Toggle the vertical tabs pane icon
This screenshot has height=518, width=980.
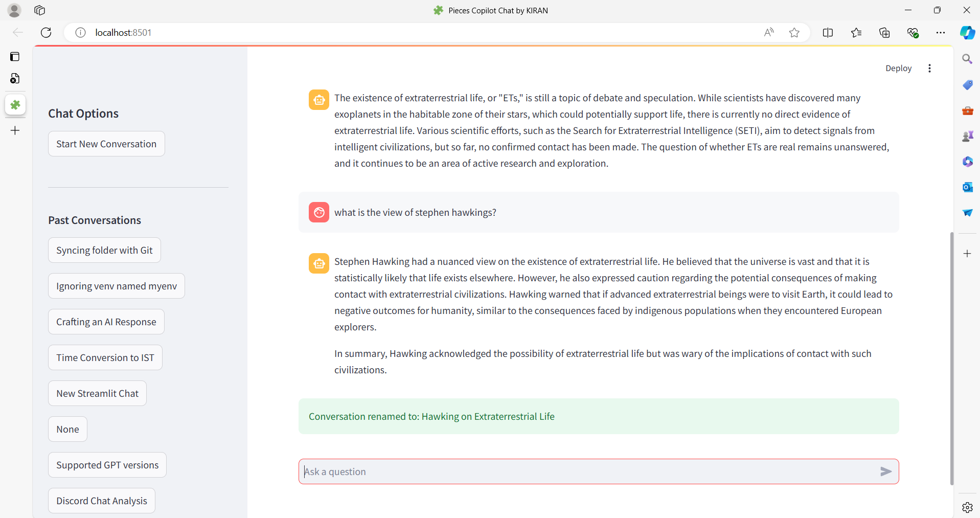click(x=15, y=56)
